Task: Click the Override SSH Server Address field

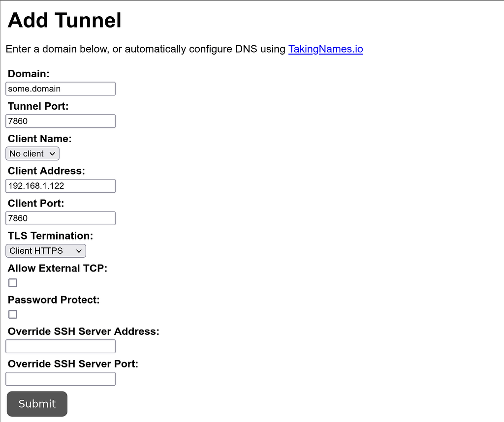Action: tap(61, 346)
